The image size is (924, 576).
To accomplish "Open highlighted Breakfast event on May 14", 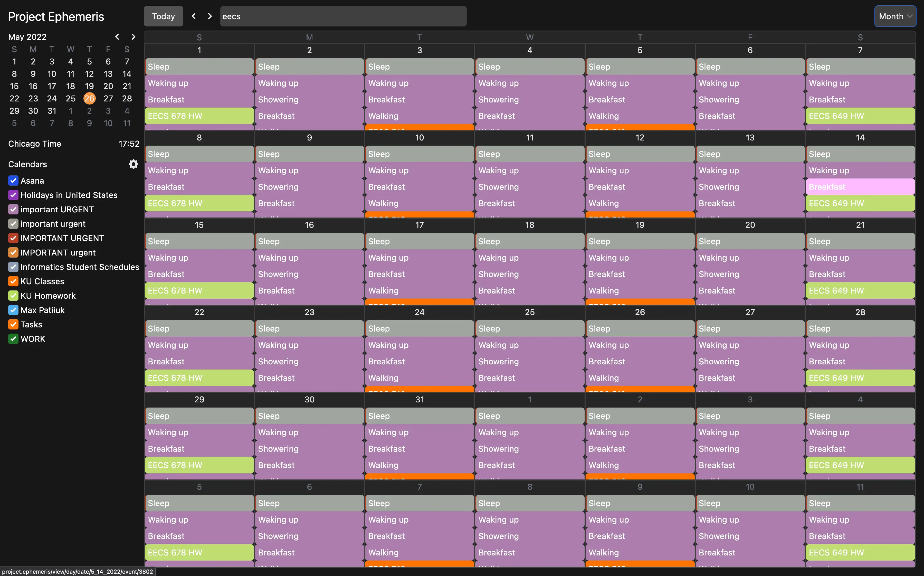I will coord(860,187).
